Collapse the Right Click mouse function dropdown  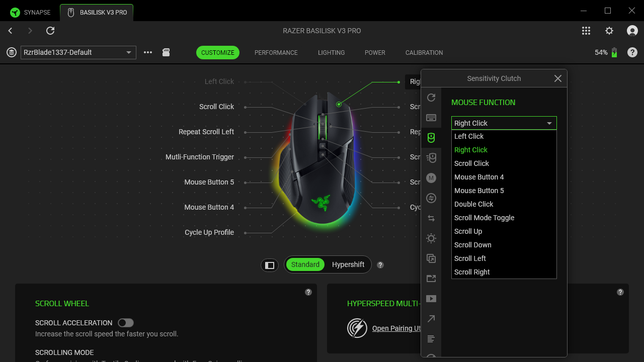[504, 123]
